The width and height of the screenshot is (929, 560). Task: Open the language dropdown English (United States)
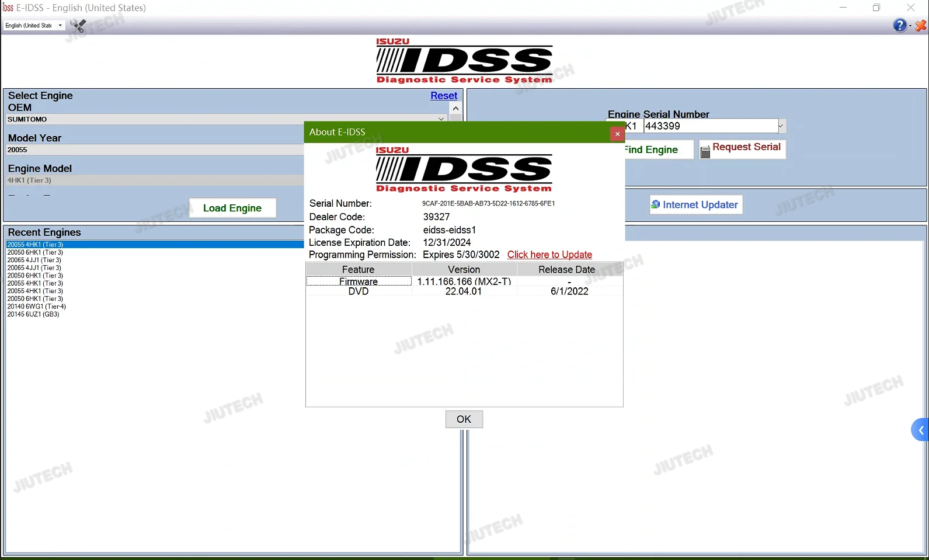pos(34,26)
